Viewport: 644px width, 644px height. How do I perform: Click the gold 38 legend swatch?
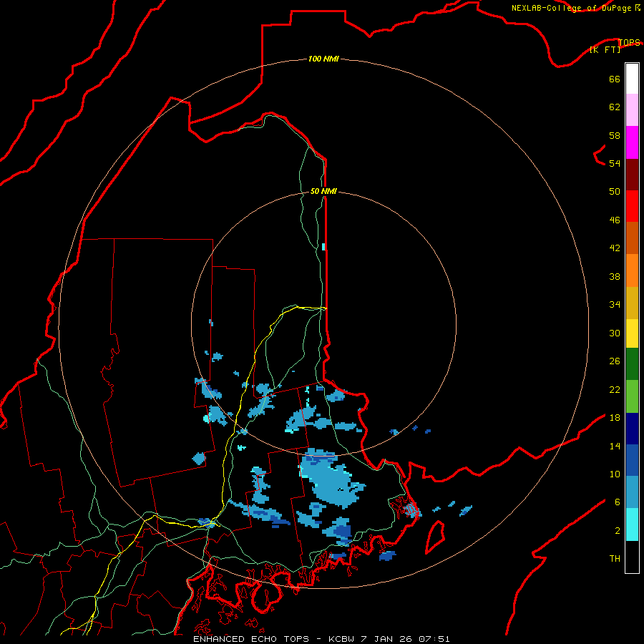tap(632, 303)
